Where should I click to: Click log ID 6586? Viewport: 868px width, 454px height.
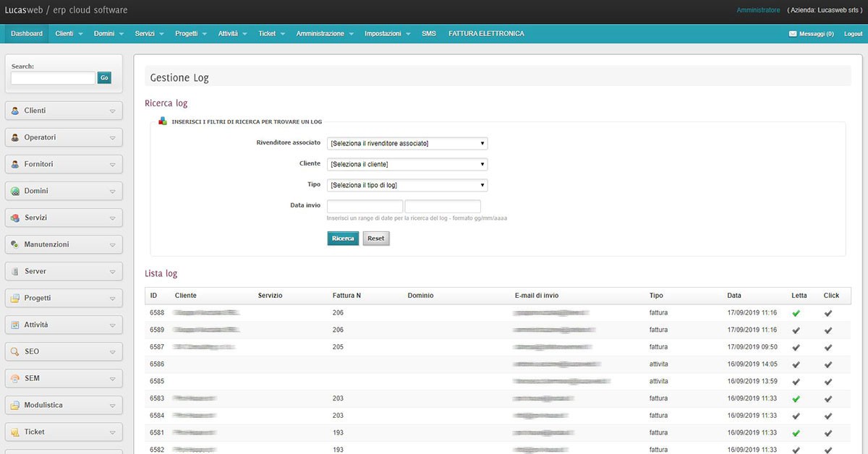157,364
